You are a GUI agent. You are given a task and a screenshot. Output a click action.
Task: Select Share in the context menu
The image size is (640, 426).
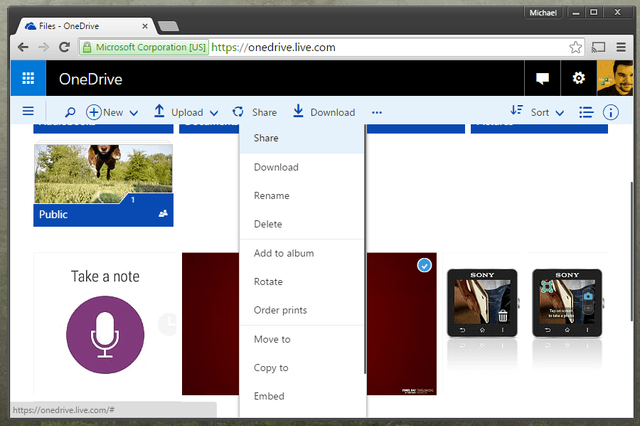[302, 138]
